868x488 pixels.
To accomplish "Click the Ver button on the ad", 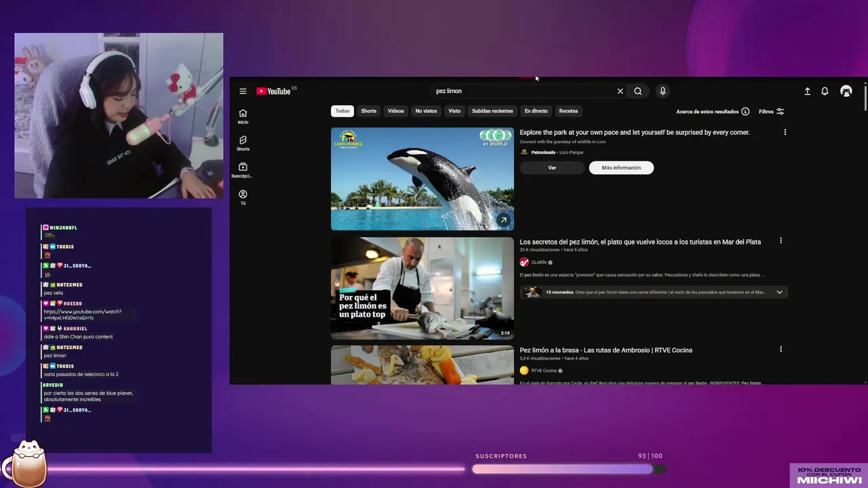I will pyautogui.click(x=552, y=167).
